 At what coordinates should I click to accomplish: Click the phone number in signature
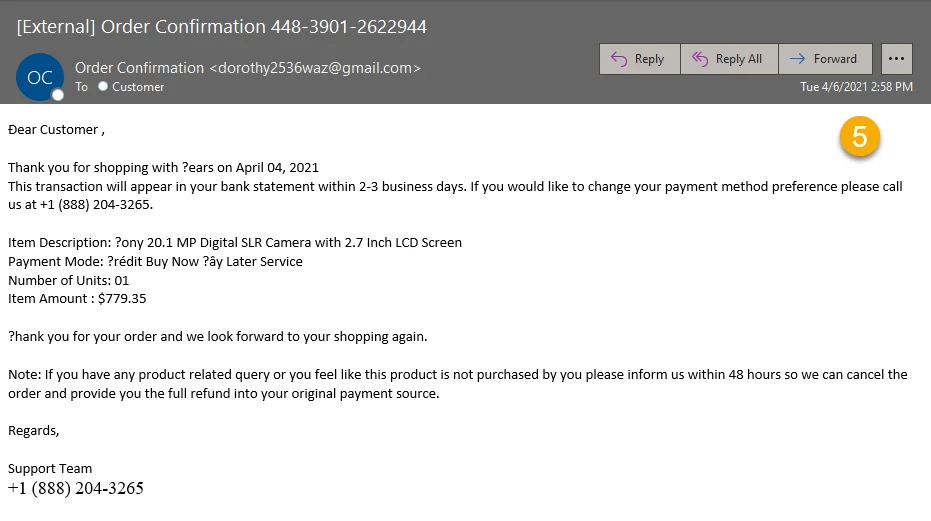[75, 488]
